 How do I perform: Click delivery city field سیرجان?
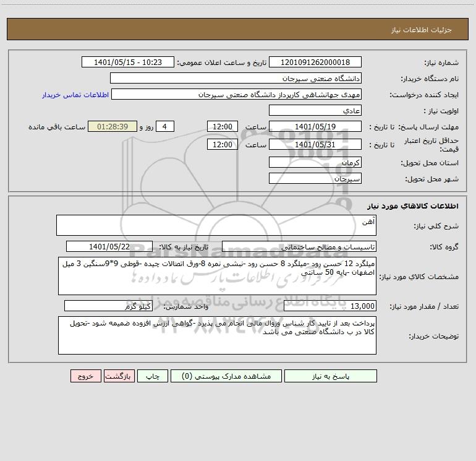click(x=315, y=178)
